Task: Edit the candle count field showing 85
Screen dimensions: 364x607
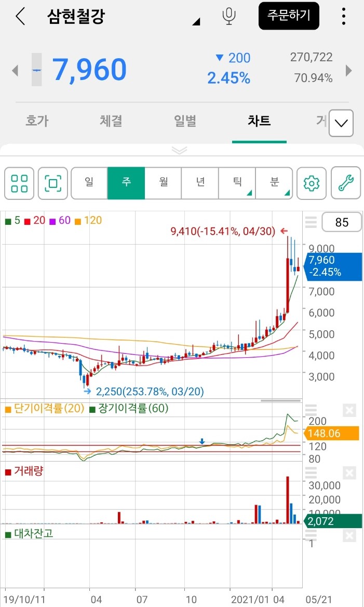Action: coord(342,222)
